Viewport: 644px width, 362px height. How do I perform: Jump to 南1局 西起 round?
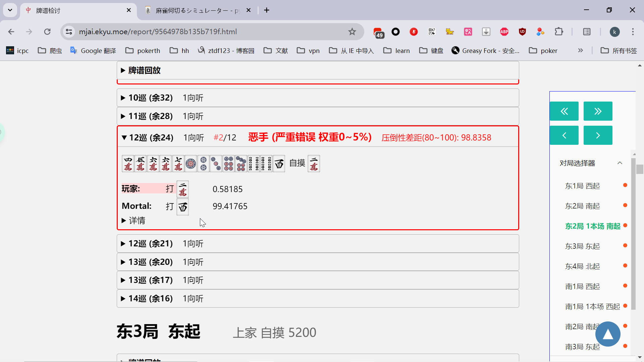[582, 287]
